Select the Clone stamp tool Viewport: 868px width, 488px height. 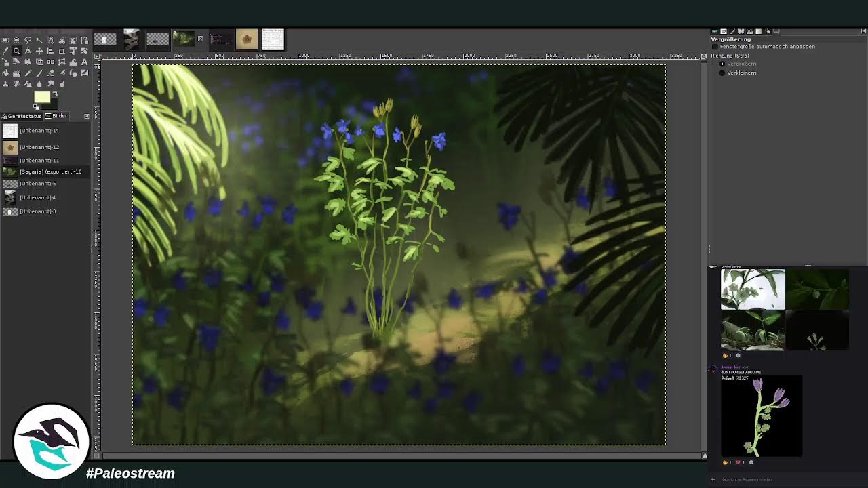click(x=5, y=84)
